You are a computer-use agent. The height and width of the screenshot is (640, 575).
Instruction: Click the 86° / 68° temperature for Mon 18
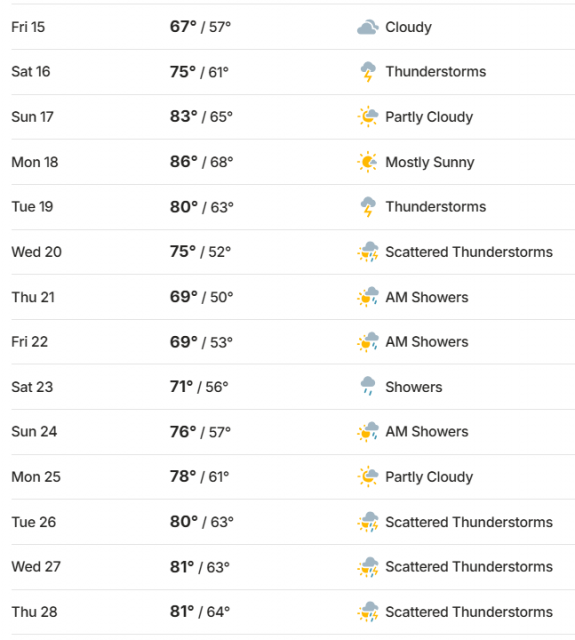tap(202, 162)
